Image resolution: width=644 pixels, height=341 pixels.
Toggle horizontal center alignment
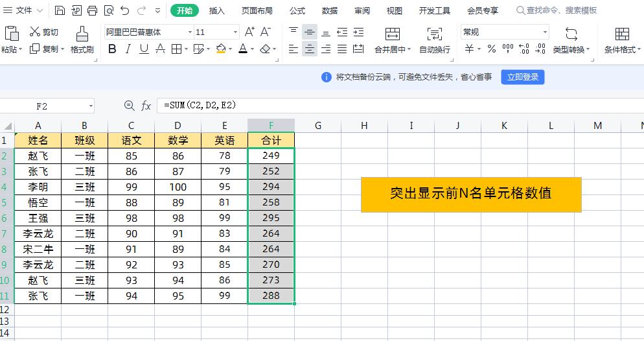point(310,49)
